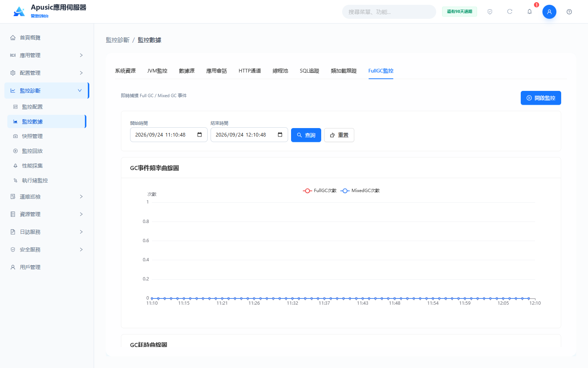Click calendar icon in 结束時間 field

[x=280, y=135]
